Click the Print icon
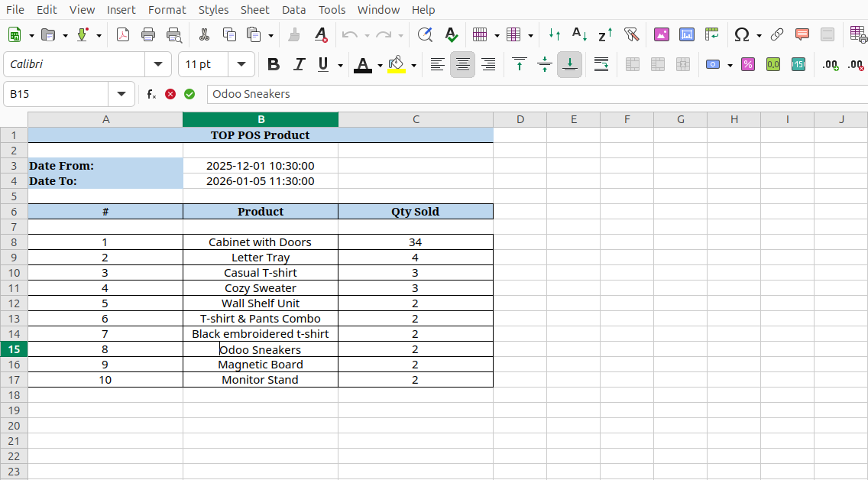Image resolution: width=868 pixels, height=480 pixels. click(148, 35)
